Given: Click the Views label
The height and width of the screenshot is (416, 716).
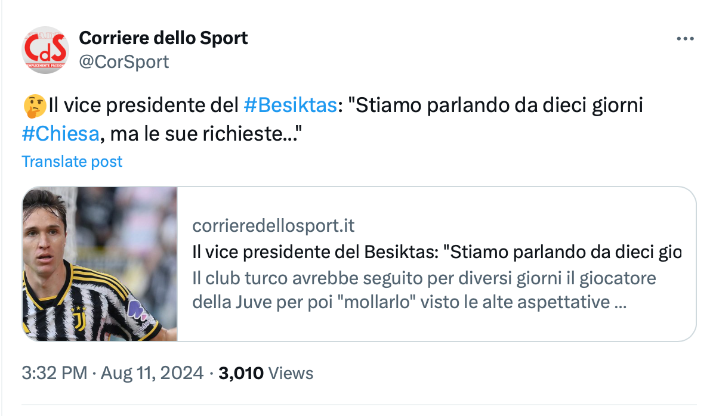Looking at the screenshot, I should [x=291, y=373].
